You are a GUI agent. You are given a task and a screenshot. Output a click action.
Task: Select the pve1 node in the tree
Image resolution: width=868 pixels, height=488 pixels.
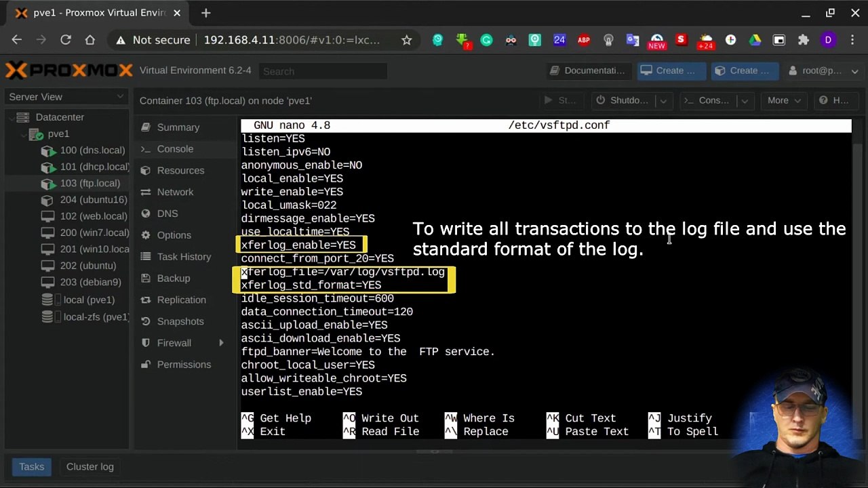58,134
